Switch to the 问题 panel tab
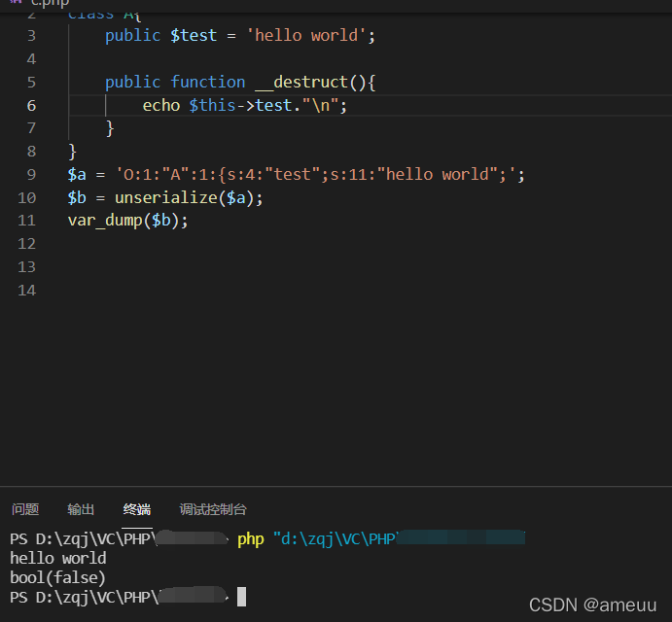Viewport: 672px width, 622px height. [25, 509]
